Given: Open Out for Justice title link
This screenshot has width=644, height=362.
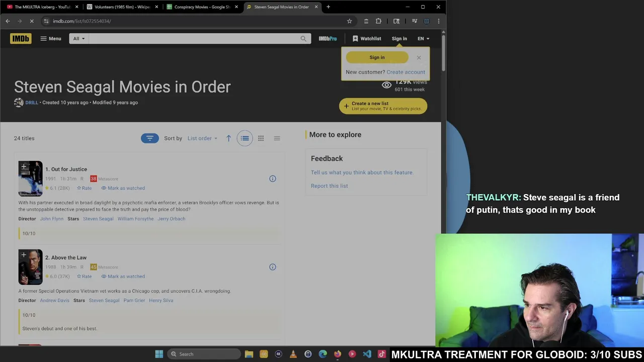Looking at the screenshot, I should pyautogui.click(x=66, y=169).
